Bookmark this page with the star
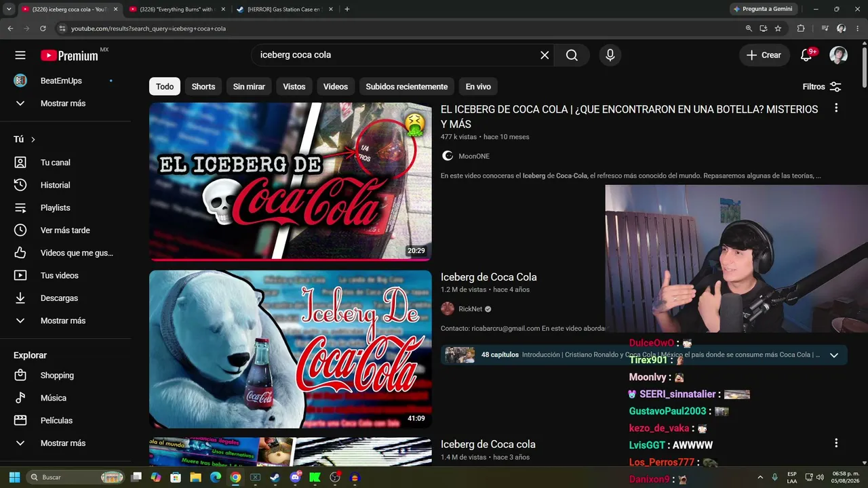Image resolution: width=868 pixels, height=488 pixels. pyautogui.click(x=778, y=28)
